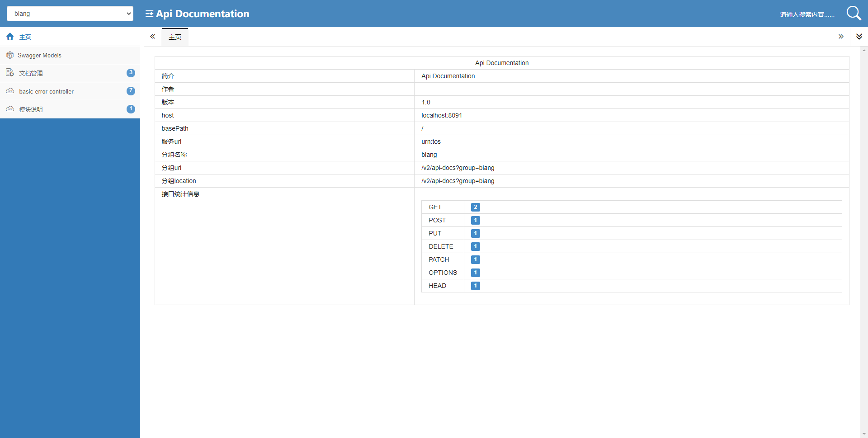This screenshot has width=868, height=438.
Task: Click the Swagger Models icon
Action: click(10, 55)
